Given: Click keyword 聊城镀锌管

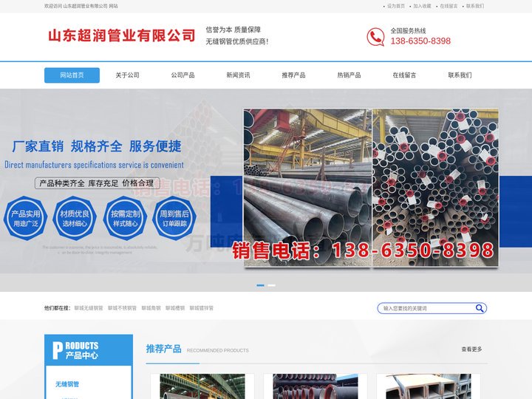Looking at the screenshot, I should pos(201,308).
